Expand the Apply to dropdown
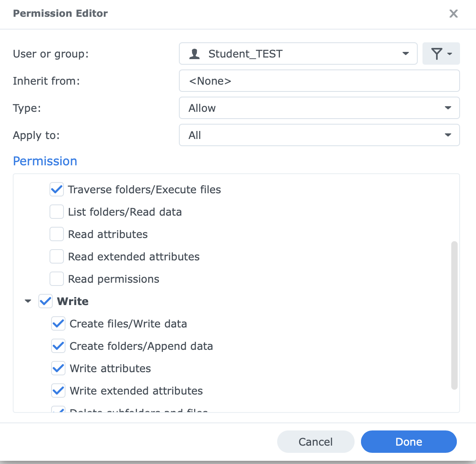The width and height of the screenshot is (476, 464). [319, 135]
